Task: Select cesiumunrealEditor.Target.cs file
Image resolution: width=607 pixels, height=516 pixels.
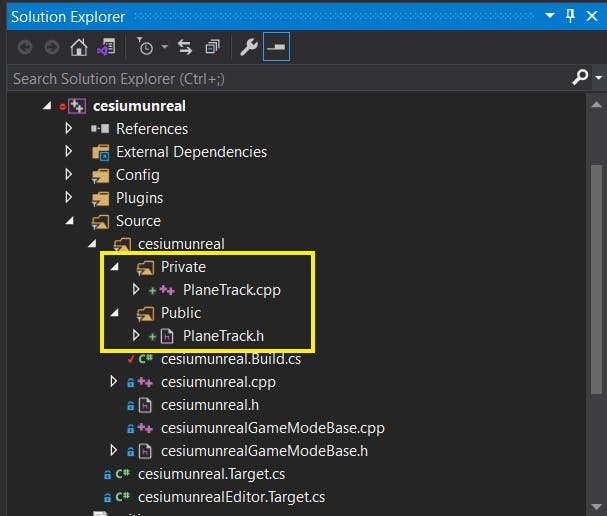Action: (x=231, y=497)
